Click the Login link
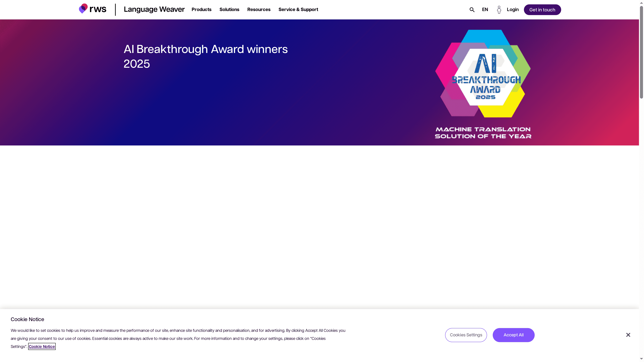 (513, 10)
